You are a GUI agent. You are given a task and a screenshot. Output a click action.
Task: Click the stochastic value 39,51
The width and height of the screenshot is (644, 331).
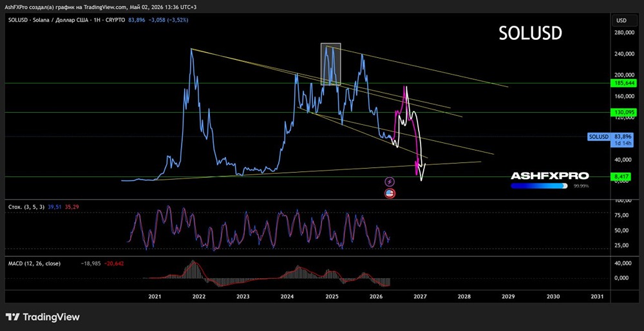(55, 207)
